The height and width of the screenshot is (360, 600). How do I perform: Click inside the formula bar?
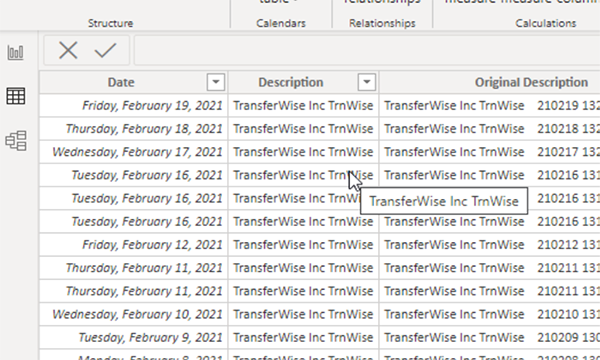click(367, 50)
